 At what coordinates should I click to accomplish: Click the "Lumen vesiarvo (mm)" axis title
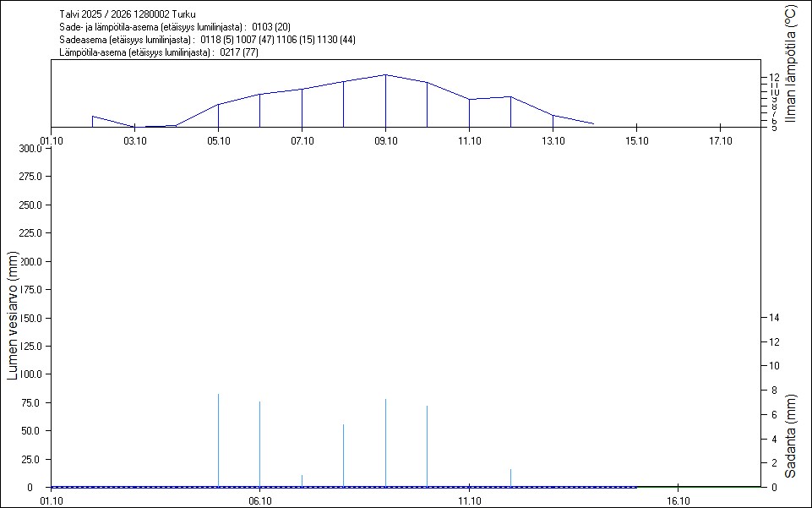tap(14, 317)
